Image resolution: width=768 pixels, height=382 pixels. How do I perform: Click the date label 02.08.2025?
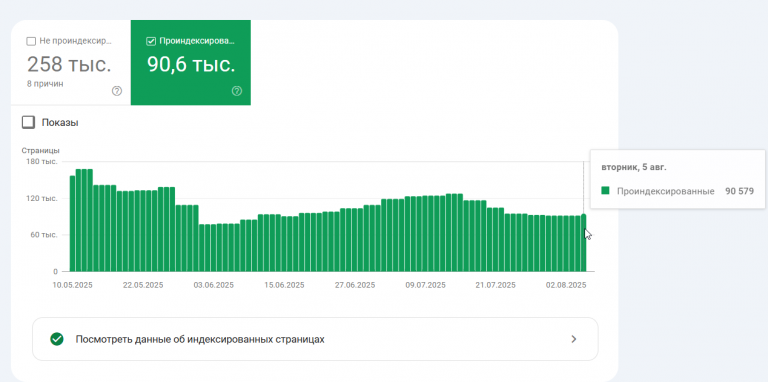pyautogui.click(x=566, y=285)
